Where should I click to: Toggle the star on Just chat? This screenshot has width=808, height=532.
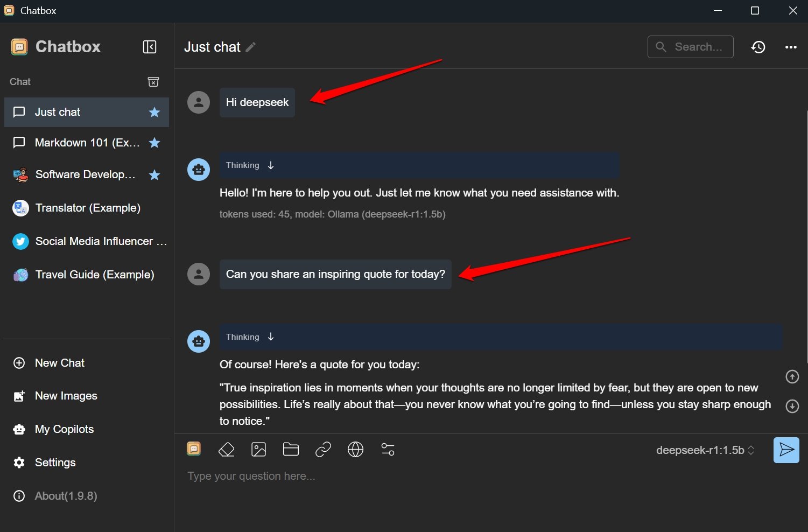154,112
